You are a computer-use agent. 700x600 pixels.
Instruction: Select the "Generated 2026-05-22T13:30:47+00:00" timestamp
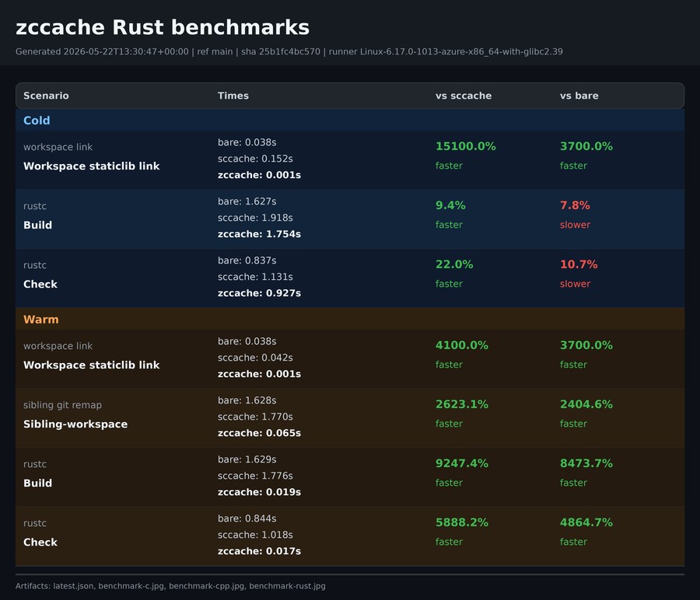pos(102,52)
